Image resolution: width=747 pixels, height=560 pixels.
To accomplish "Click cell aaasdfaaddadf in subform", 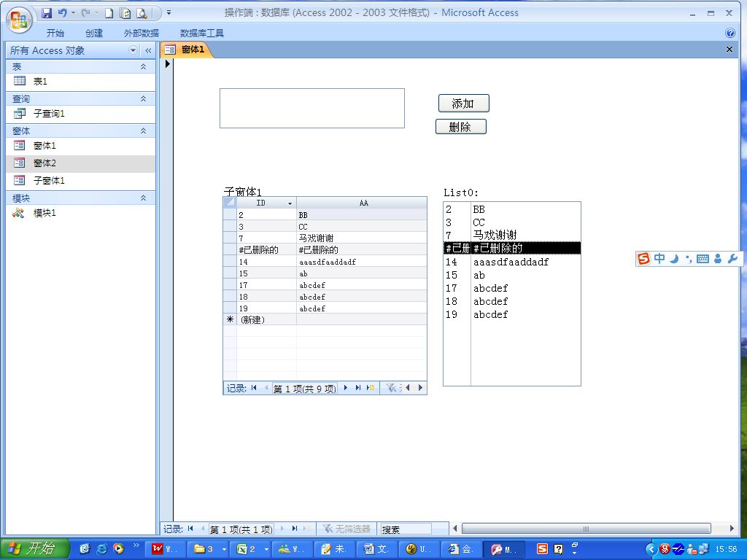I will coord(362,262).
